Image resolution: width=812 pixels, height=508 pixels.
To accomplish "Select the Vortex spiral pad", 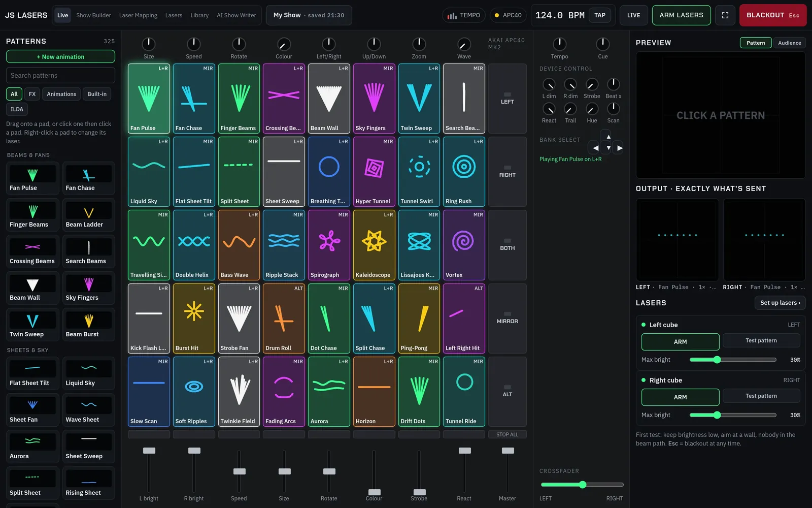I will (464, 245).
